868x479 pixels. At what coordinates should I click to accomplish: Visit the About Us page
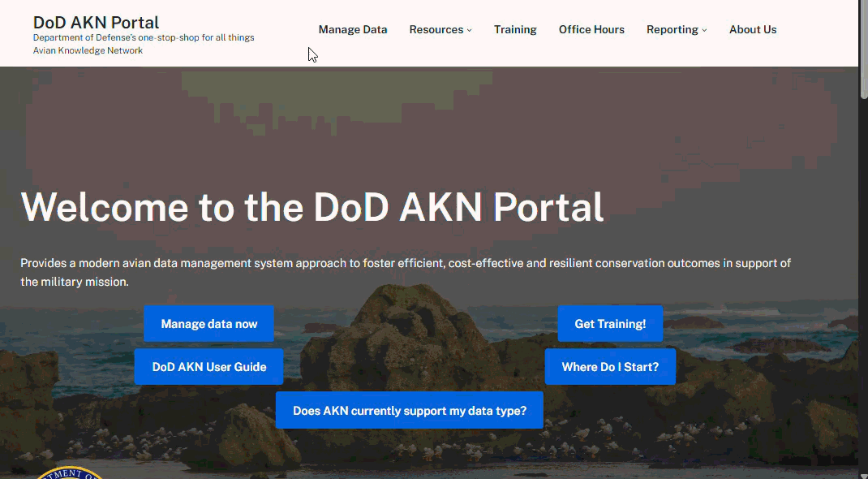pos(753,30)
